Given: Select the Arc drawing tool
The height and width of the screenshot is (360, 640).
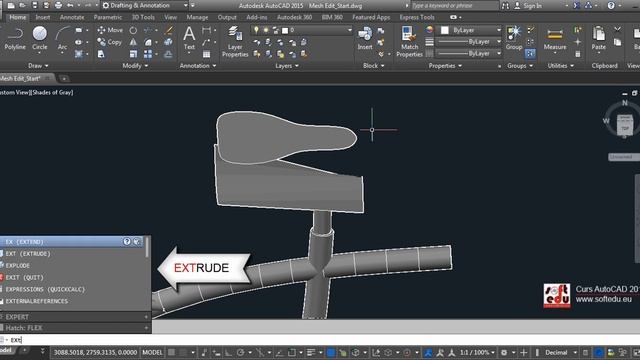Looking at the screenshot, I should 62,38.
